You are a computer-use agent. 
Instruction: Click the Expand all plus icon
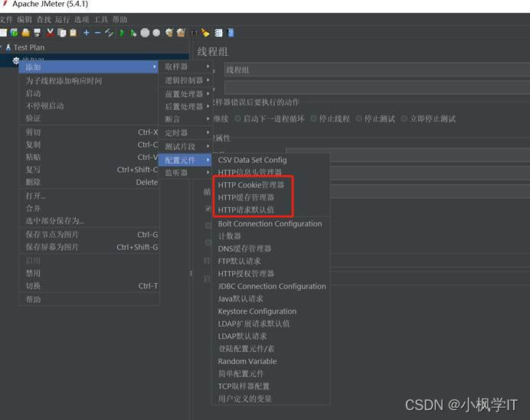tap(87, 33)
